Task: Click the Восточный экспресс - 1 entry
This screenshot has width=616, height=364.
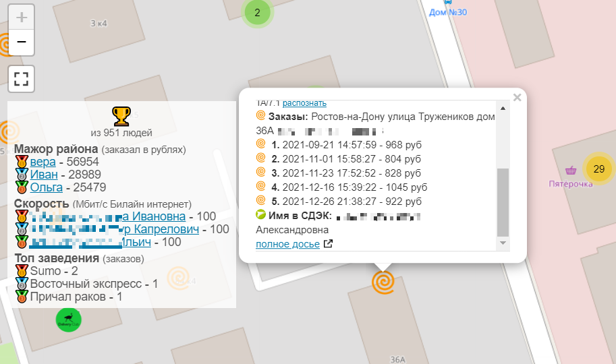Action: tap(94, 284)
